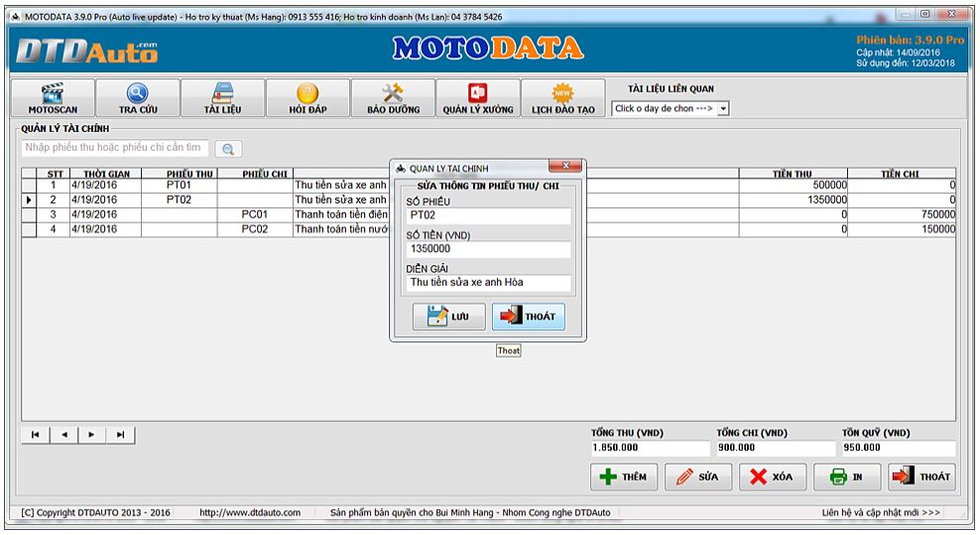Open TÀI LIỆU documents module

point(222,98)
